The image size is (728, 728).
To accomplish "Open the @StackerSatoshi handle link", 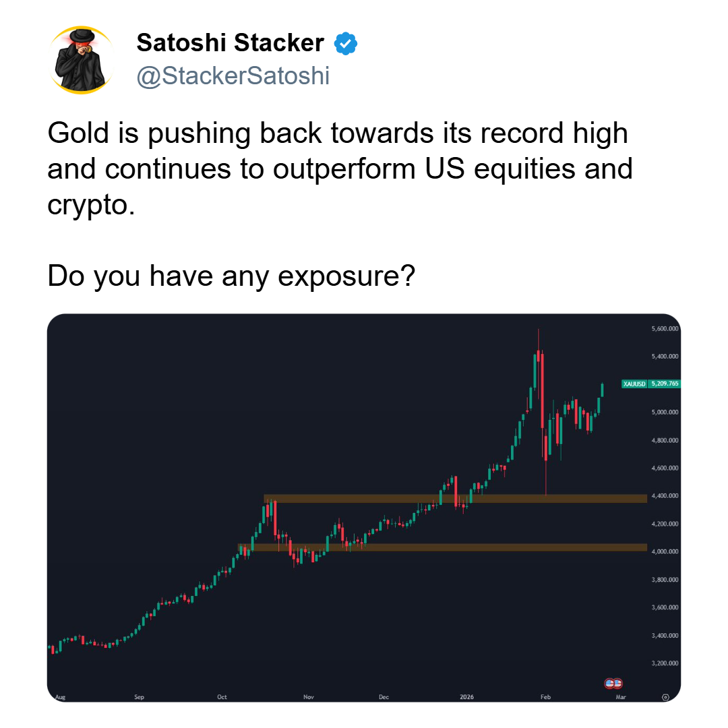I will (x=233, y=76).
